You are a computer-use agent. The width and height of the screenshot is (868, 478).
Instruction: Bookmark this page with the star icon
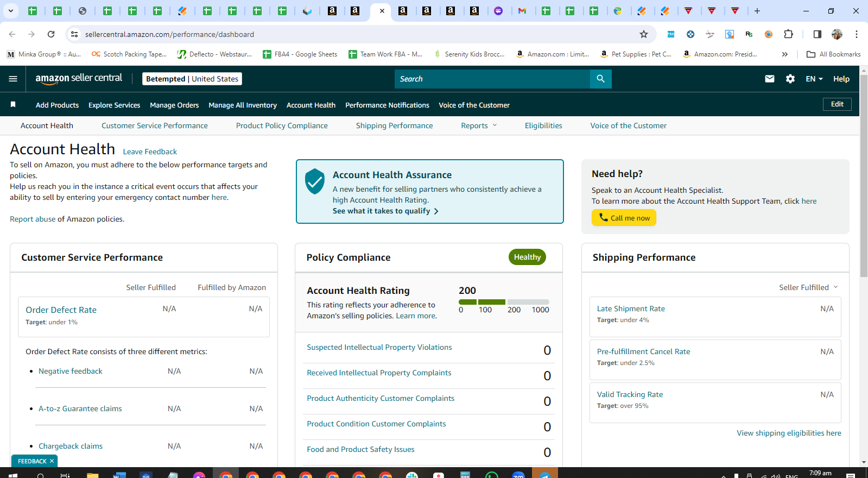(644, 34)
